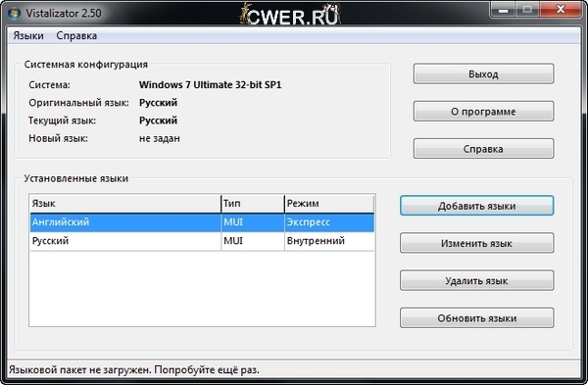Viewport: 588px width, 385px height.
Task: Click Изменить язык button
Action: click(476, 243)
